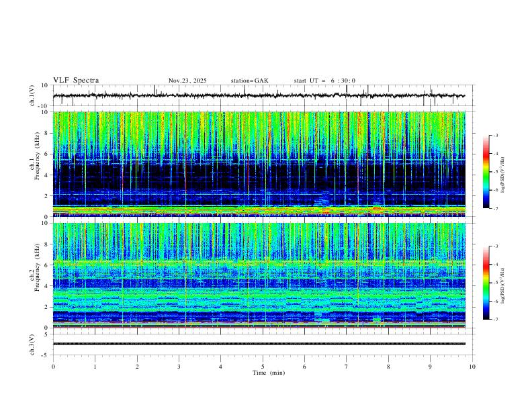Click the "station=GAK" label
The image size is (532, 411).
click(x=249, y=81)
